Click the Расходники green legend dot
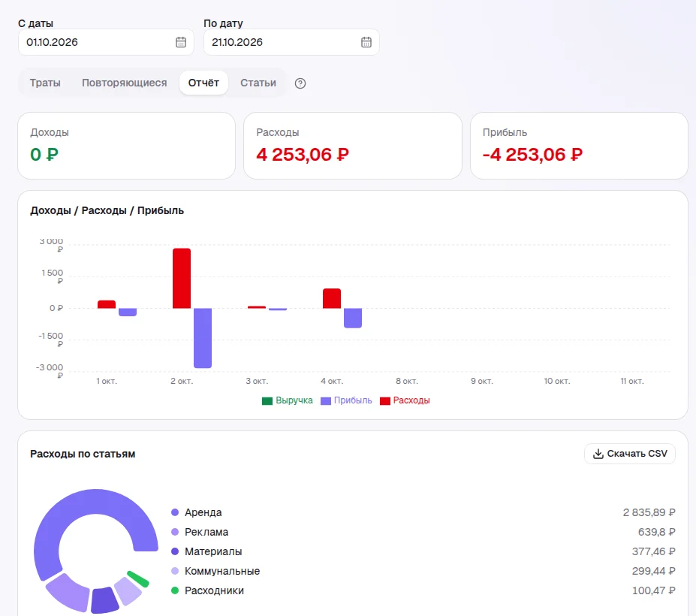 coord(175,590)
